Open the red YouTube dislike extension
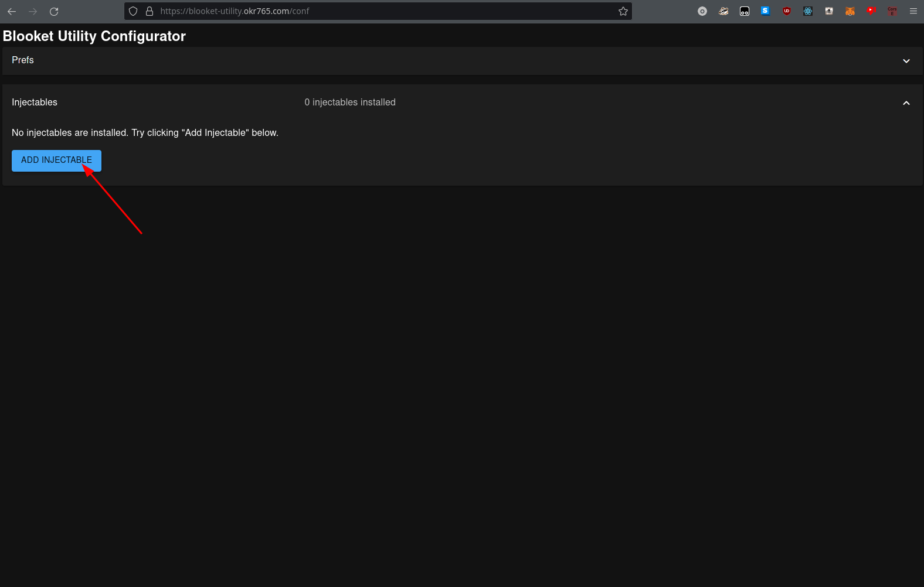Image resolution: width=924 pixels, height=587 pixels. click(871, 11)
